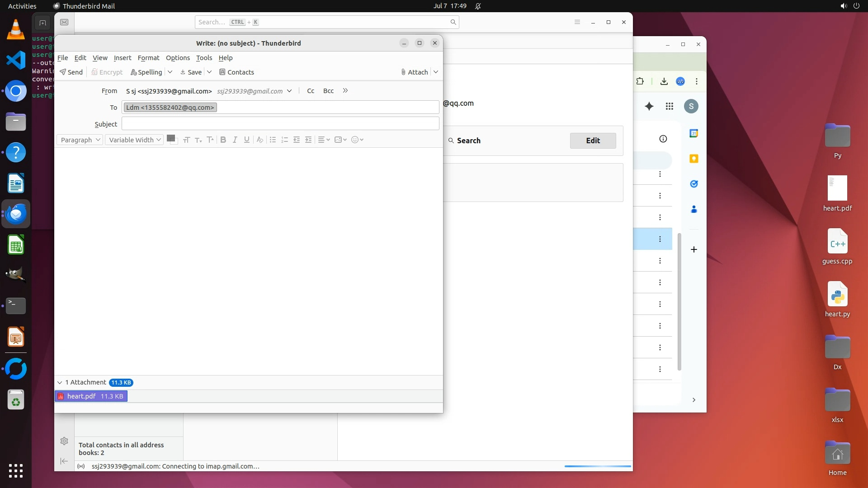Add a Bcc recipient field
The width and height of the screenshot is (868, 488).
328,91
